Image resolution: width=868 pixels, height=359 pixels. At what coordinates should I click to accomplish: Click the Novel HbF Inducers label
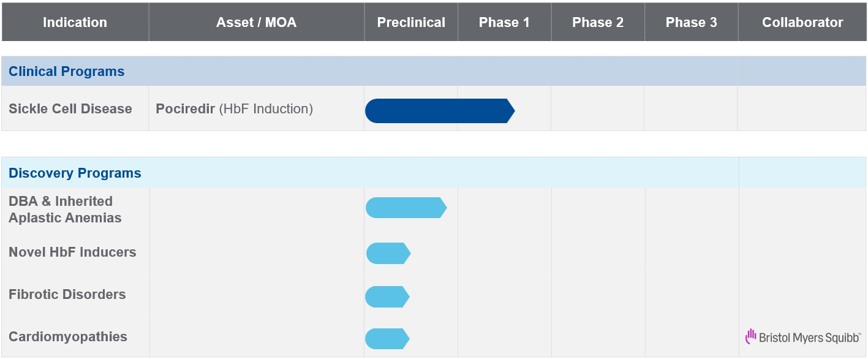tap(72, 252)
